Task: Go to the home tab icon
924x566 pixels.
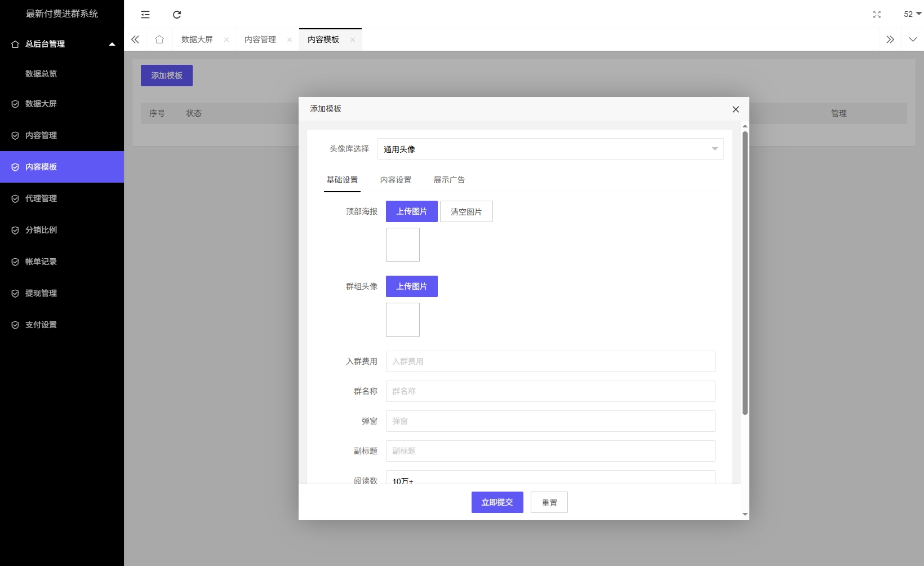Action: coord(159,39)
